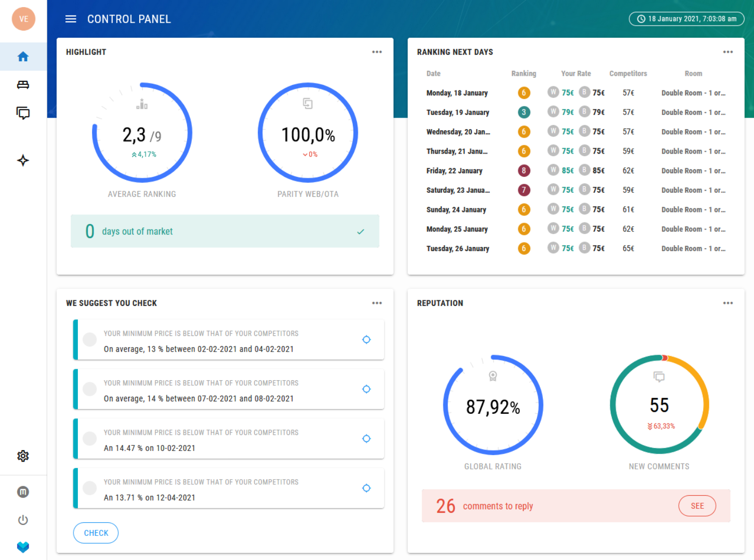754x560 pixels.
Task: Click the Global Rating 87,92% gauge
Action: tap(493, 405)
